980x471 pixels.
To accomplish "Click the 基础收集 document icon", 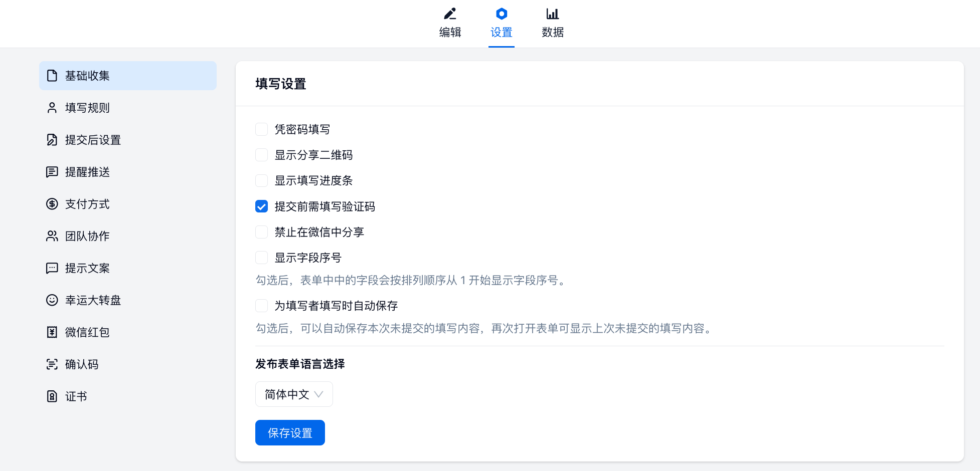I will pyautogui.click(x=52, y=76).
